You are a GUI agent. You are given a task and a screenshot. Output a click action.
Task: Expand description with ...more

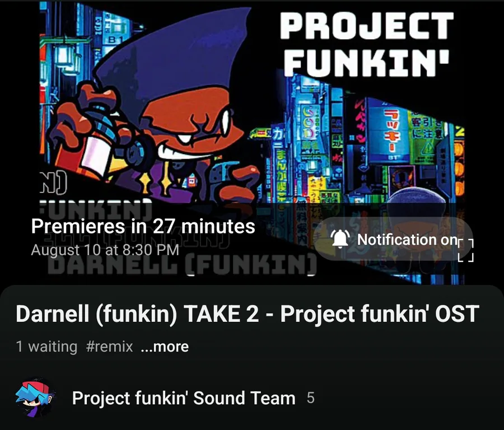pyautogui.click(x=165, y=347)
